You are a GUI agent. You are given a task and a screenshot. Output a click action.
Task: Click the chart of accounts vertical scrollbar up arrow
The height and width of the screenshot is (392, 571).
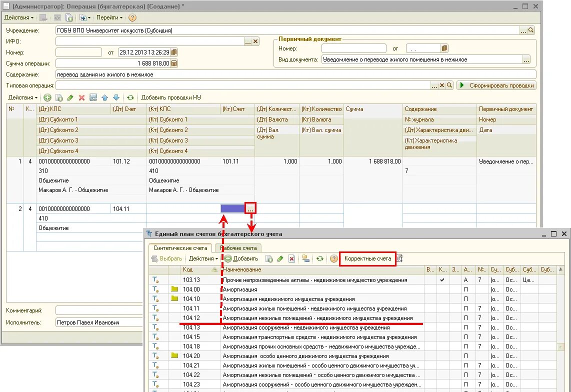point(560,269)
